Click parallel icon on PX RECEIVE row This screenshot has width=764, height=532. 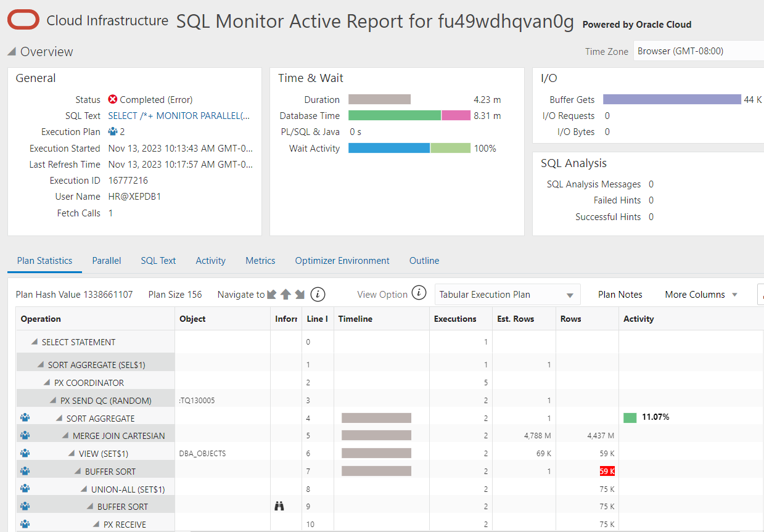(x=25, y=524)
